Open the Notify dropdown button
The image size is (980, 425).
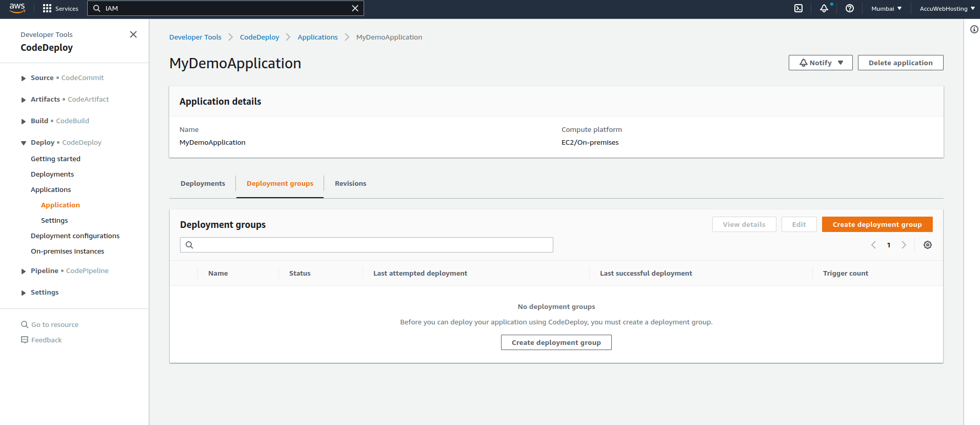(821, 63)
